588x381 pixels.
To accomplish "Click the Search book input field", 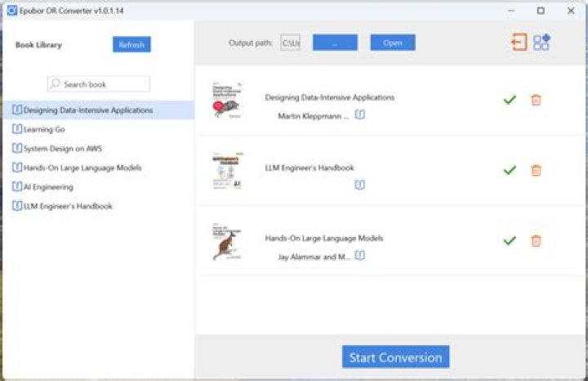I will click(x=99, y=84).
